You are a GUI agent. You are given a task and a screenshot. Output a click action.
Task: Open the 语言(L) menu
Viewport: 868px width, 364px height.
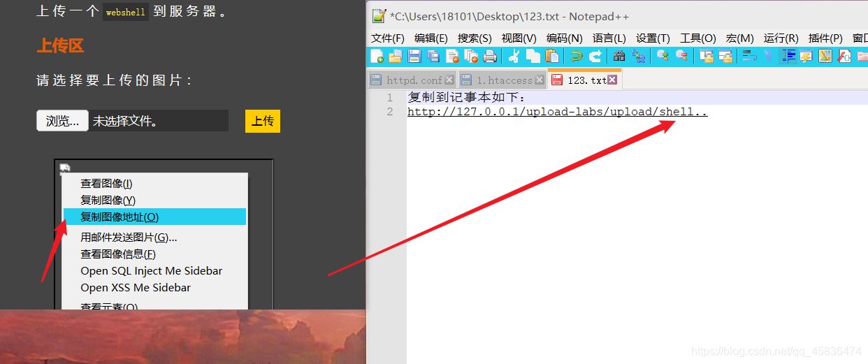tap(609, 38)
